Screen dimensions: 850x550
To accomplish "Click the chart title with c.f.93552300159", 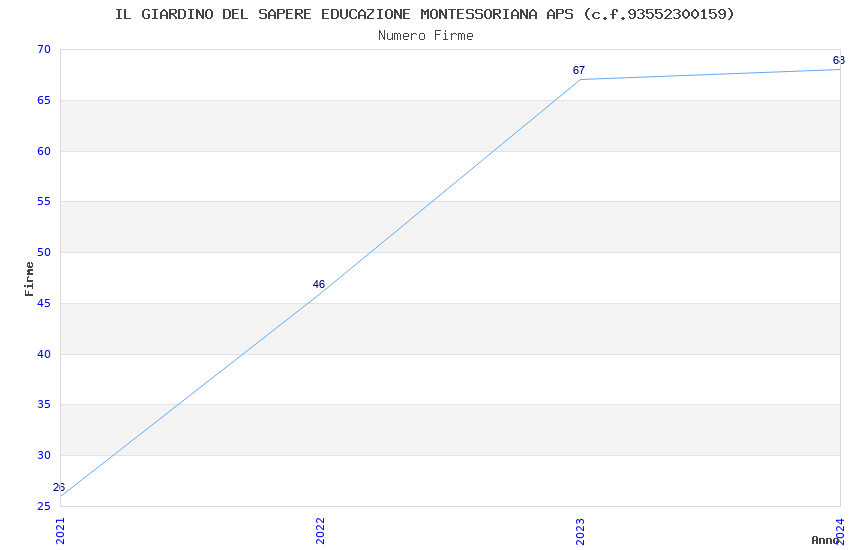I will click(x=424, y=14).
